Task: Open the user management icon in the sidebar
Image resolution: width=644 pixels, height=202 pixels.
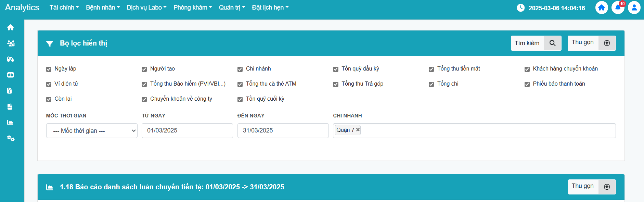Action: click(x=11, y=43)
